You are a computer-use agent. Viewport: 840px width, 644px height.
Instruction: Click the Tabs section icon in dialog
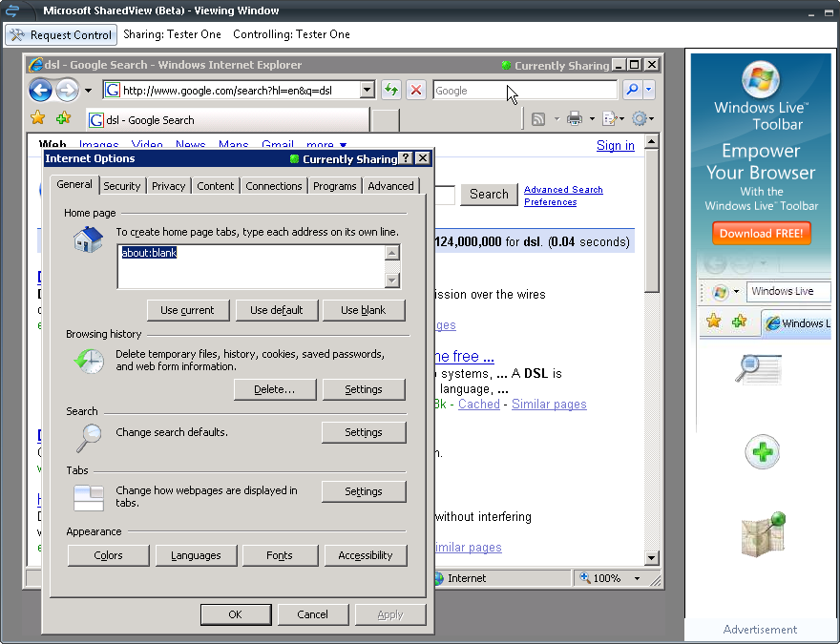(89, 498)
